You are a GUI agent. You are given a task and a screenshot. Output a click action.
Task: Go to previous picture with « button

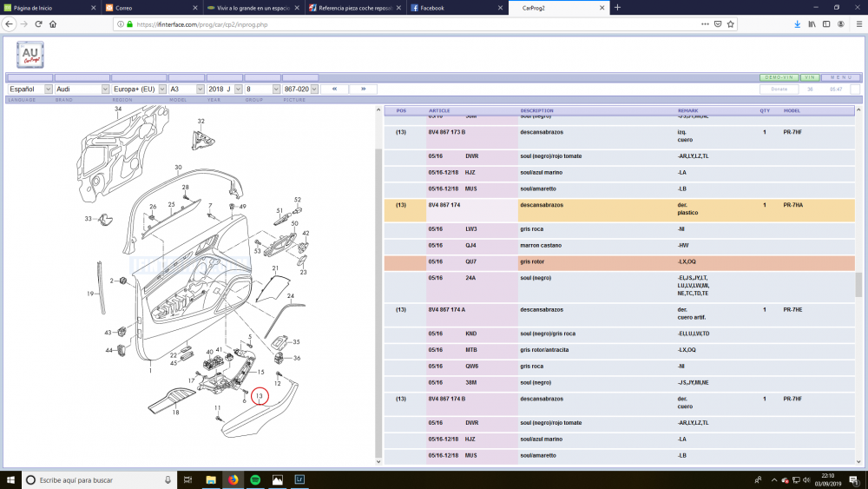(x=334, y=89)
